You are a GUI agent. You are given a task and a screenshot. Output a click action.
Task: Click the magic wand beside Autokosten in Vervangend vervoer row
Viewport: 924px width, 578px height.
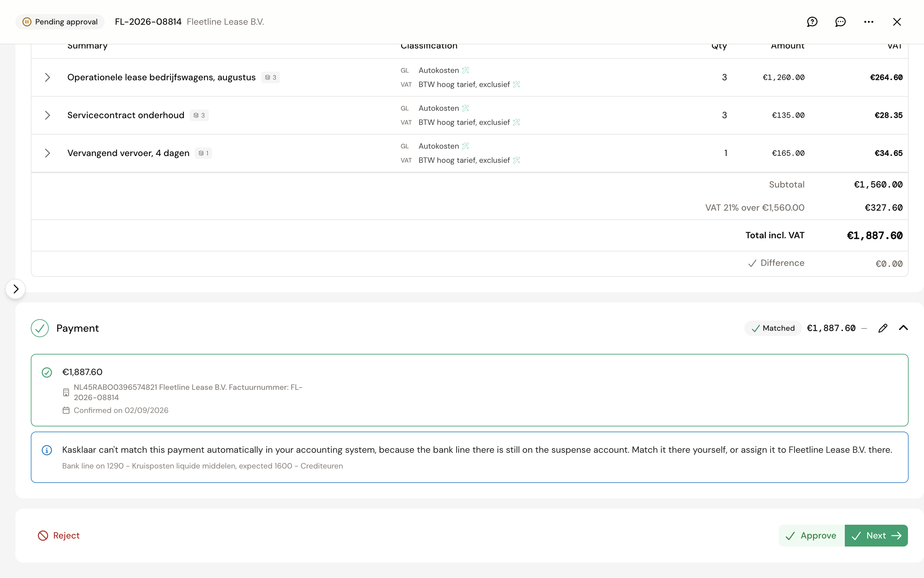[x=465, y=146]
